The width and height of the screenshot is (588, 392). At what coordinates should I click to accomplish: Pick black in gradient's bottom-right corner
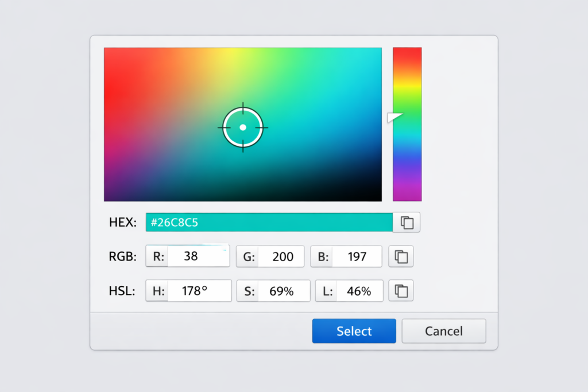pos(376,196)
